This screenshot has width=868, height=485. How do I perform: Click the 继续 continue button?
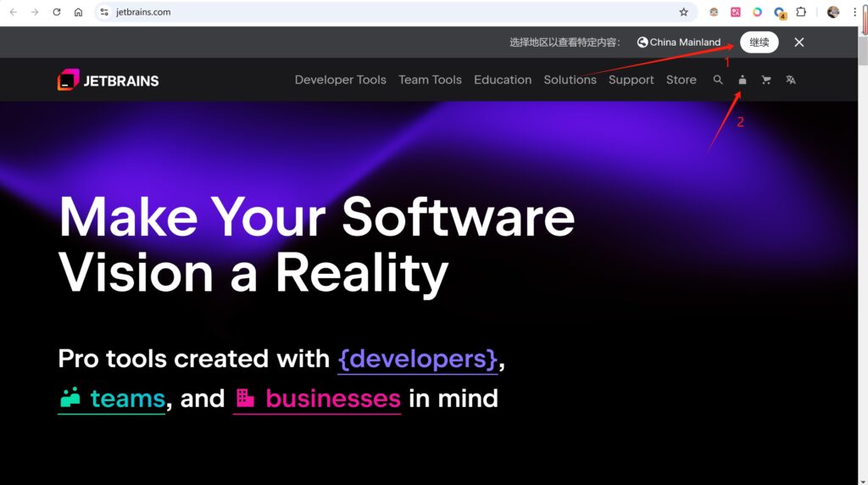click(x=759, y=42)
